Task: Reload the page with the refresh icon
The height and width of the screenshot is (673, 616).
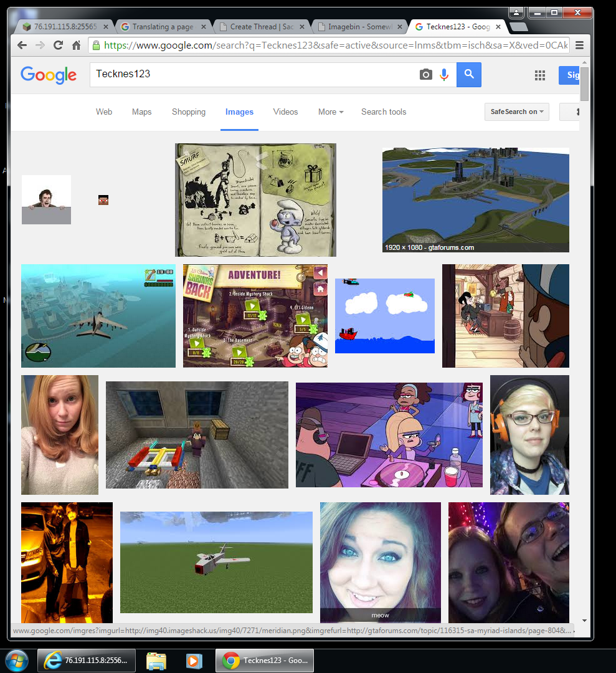Action: tap(59, 45)
